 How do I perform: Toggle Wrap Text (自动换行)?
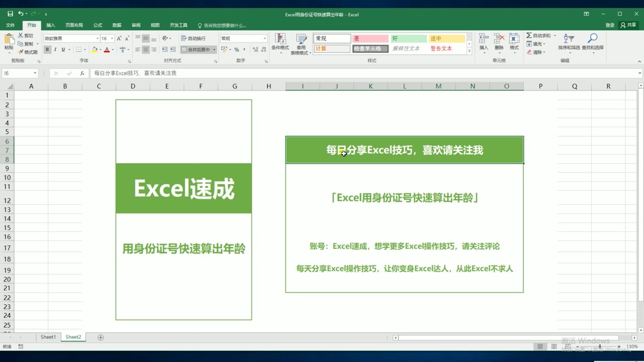pyautogui.click(x=193, y=38)
